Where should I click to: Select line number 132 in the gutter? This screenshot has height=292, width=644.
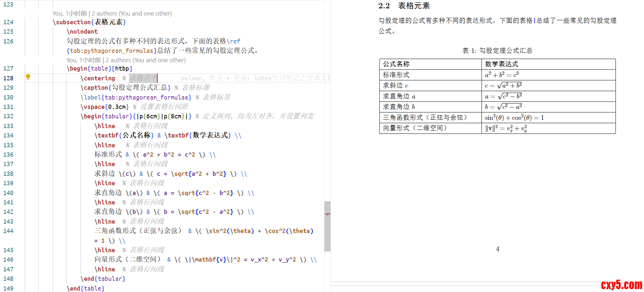coord(8,116)
